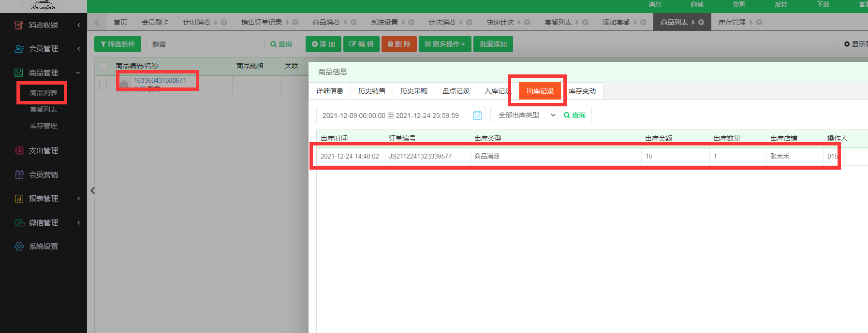
Task: Switch to the 历史销售 tab
Action: (371, 91)
